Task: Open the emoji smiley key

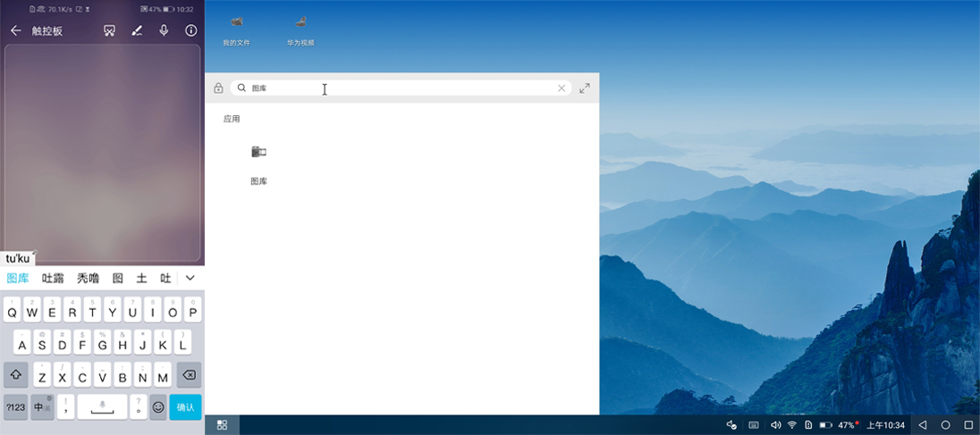Action: pyautogui.click(x=158, y=407)
